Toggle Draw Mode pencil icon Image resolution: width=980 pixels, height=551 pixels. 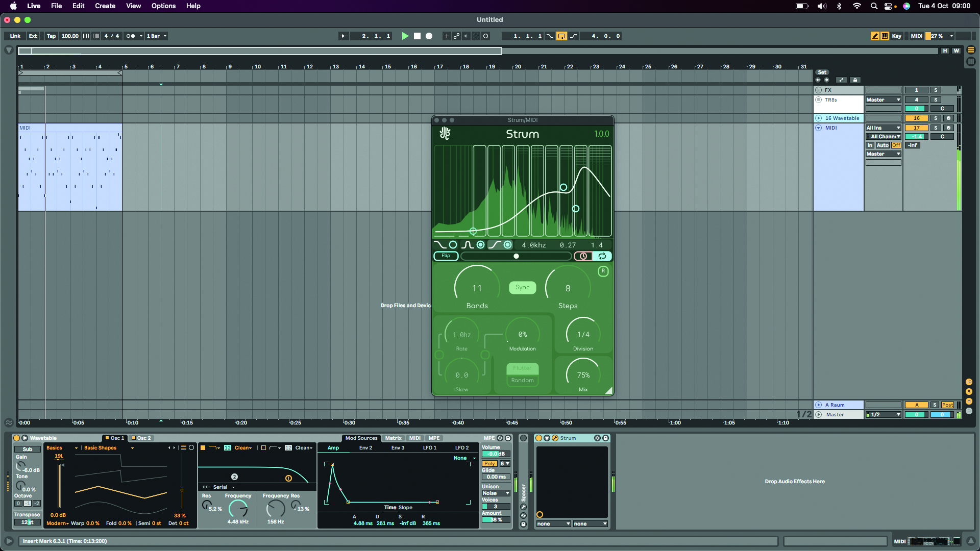pyautogui.click(x=875, y=36)
